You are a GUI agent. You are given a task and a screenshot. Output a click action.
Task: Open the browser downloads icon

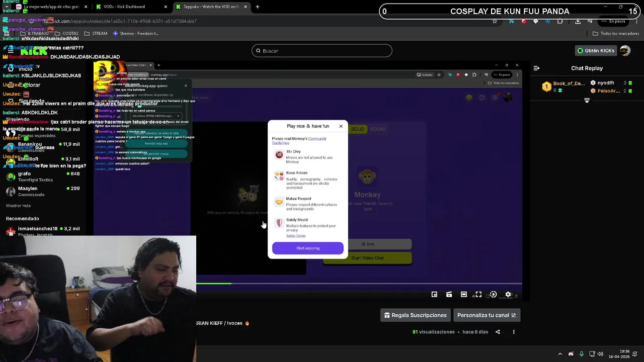click(578, 21)
